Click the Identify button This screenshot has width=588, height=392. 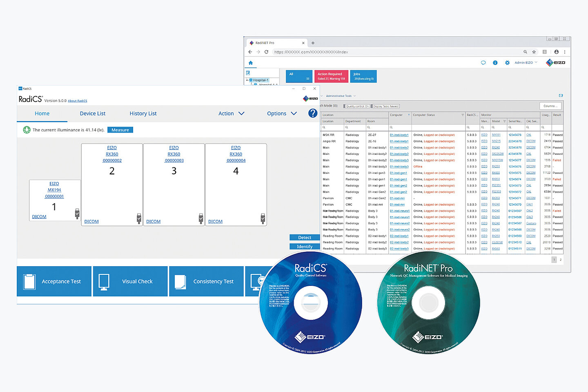pyautogui.click(x=305, y=247)
